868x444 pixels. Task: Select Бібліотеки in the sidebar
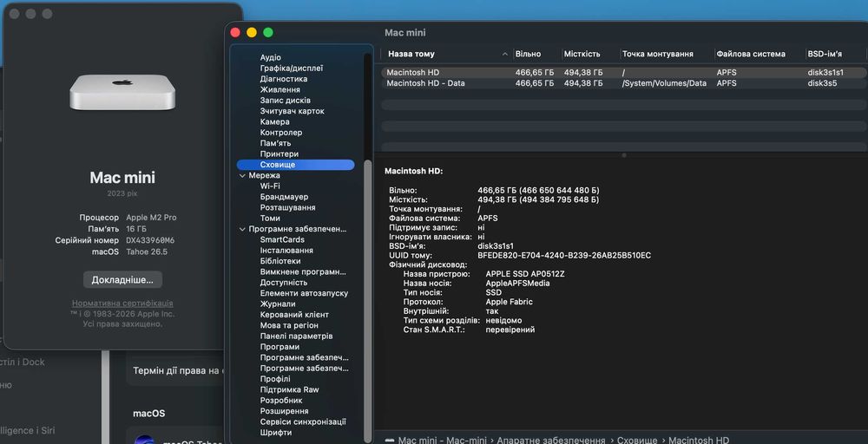280,261
